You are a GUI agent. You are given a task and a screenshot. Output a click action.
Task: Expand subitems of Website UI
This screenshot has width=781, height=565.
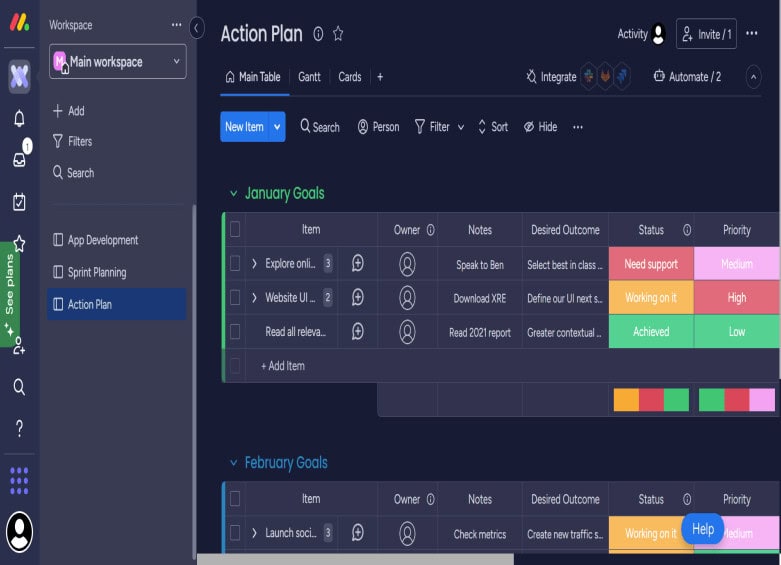[254, 297]
